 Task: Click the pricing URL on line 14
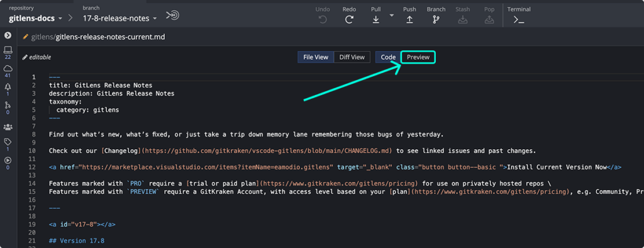tap(339, 183)
